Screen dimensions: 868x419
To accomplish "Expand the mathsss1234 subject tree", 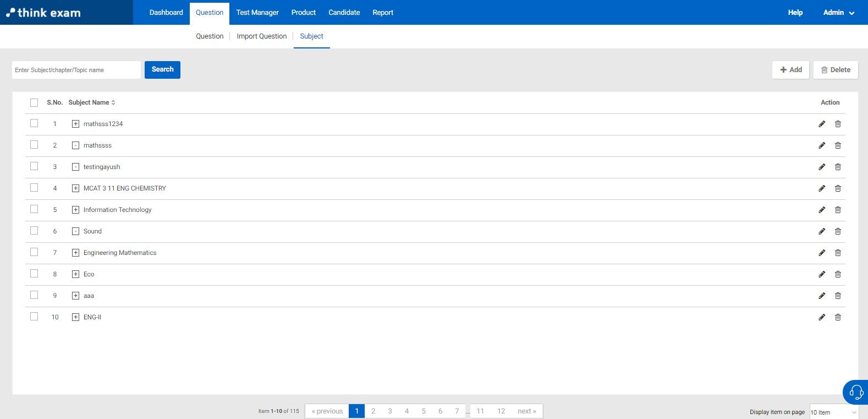I will (x=76, y=124).
